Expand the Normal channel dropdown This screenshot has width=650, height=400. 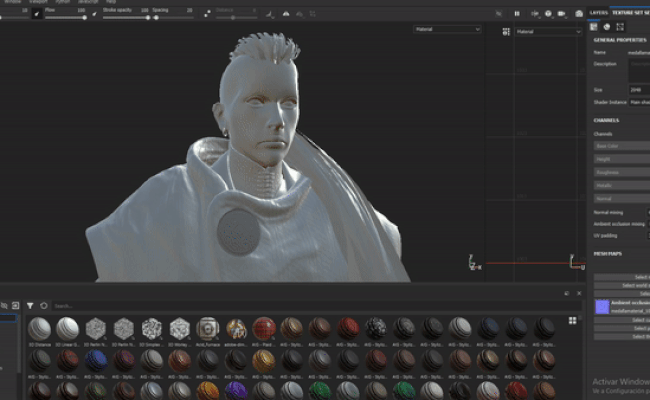pos(622,199)
